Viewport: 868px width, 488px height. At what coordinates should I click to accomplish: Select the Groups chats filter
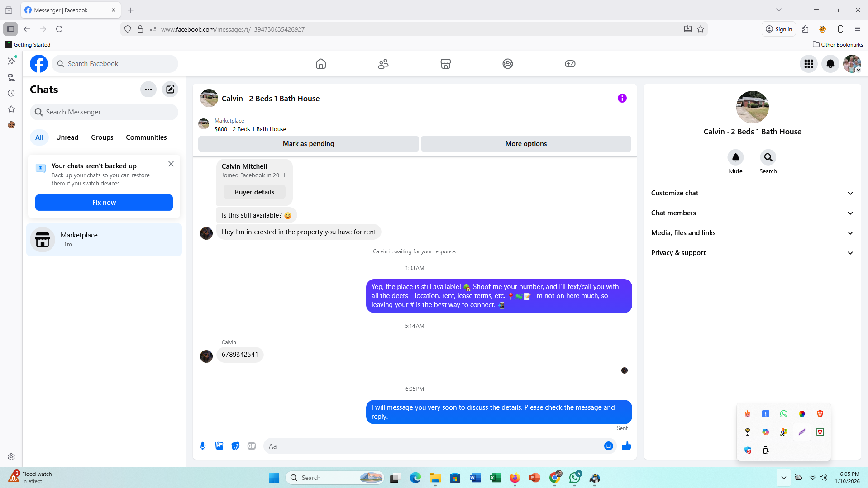point(102,137)
